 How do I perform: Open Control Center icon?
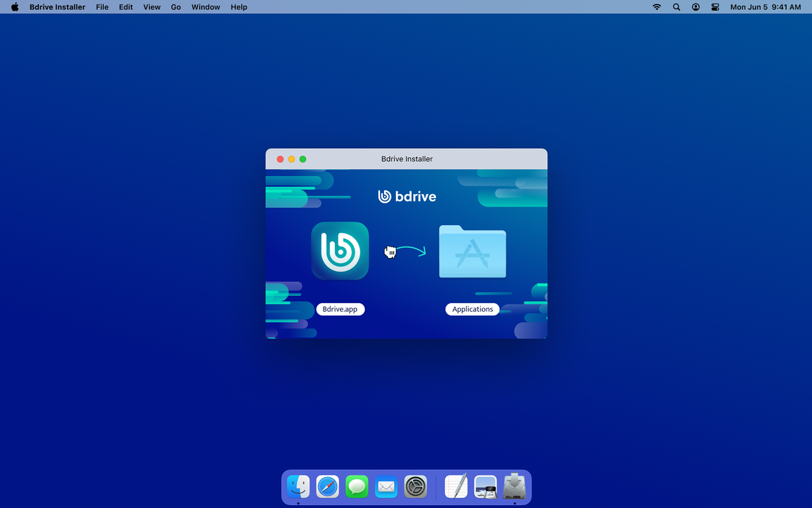tap(715, 7)
